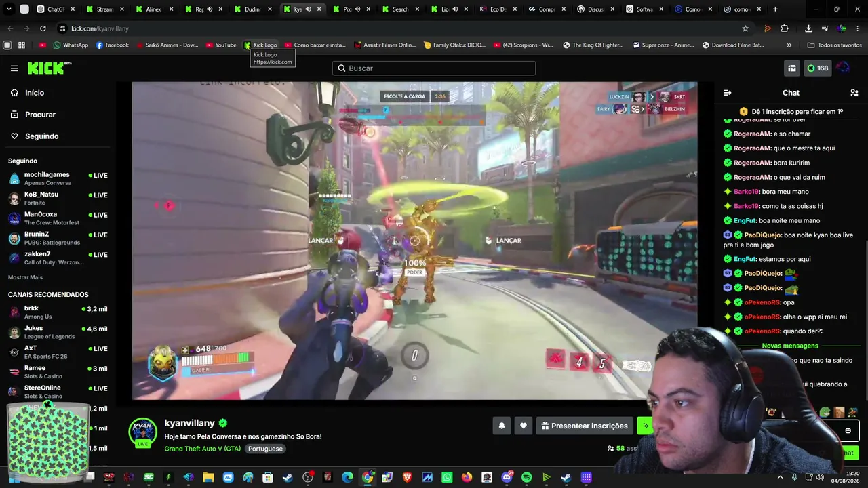Open the emoji picker in chat input
Viewport: 868px width, 488px height.
(848, 430)
